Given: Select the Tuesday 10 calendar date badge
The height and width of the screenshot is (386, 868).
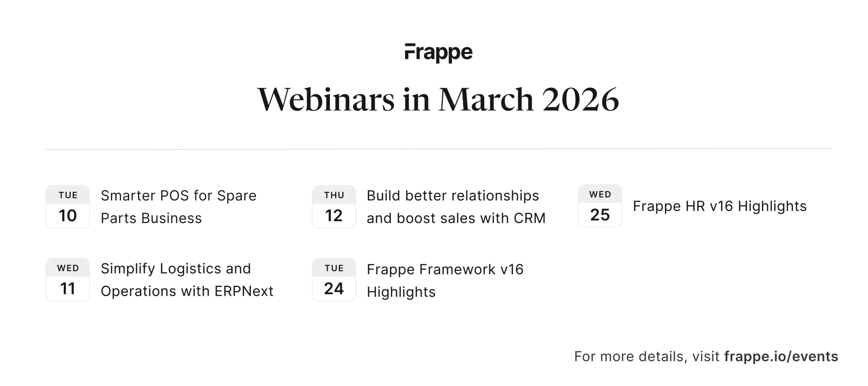Looking at the screenshot, I should pyautogui.click(x=68, y=207).
